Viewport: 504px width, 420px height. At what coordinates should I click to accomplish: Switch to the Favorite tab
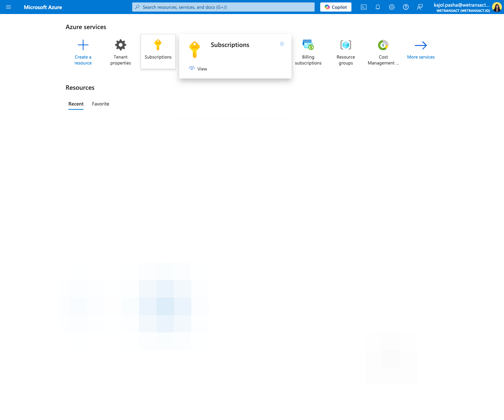tap(101, 104)
